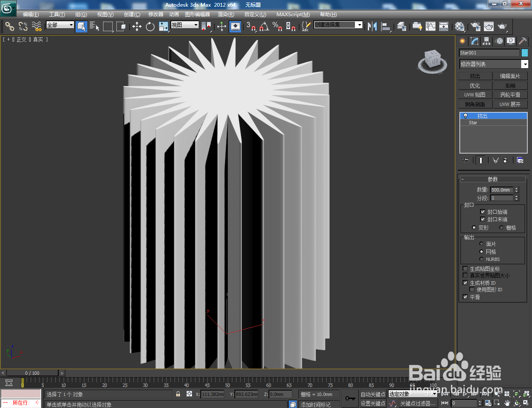Screen dimensions: 532x408
Task: Click the 车削 modifier button
Action: 510,85
